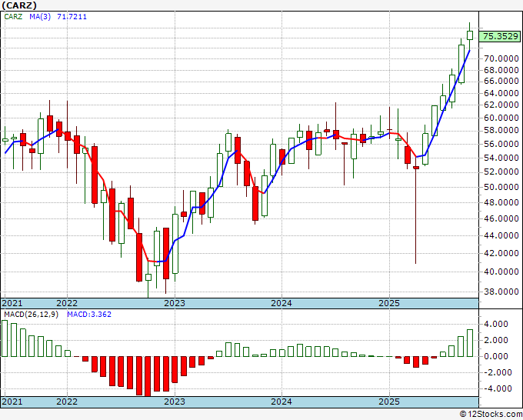523x420 pixels.
Task: Click the 4.000 MACD axis label
Action: click(x=496, y=324)
